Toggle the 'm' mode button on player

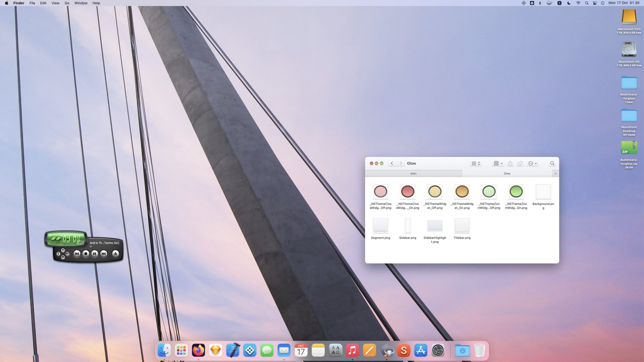[63, 257]
